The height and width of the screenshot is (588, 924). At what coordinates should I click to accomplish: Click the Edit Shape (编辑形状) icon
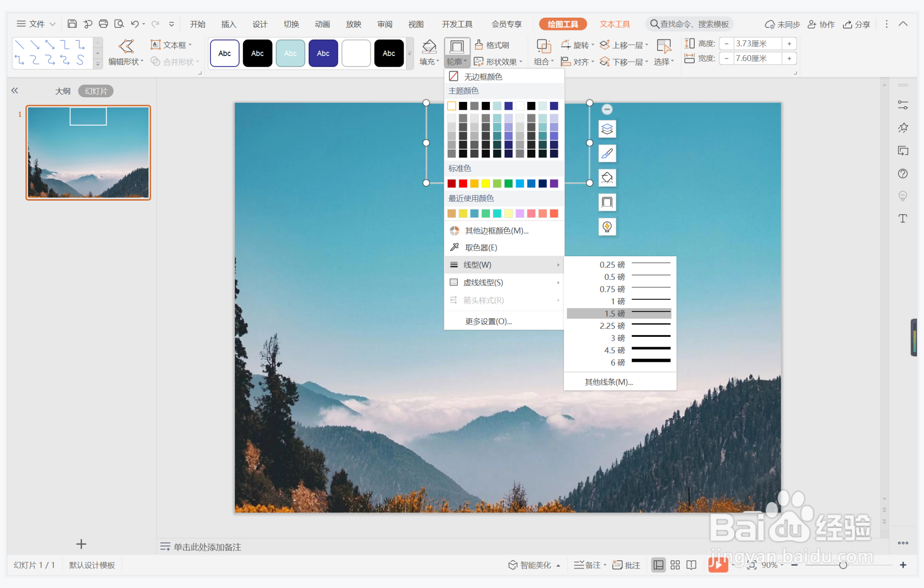pos(126,46)
